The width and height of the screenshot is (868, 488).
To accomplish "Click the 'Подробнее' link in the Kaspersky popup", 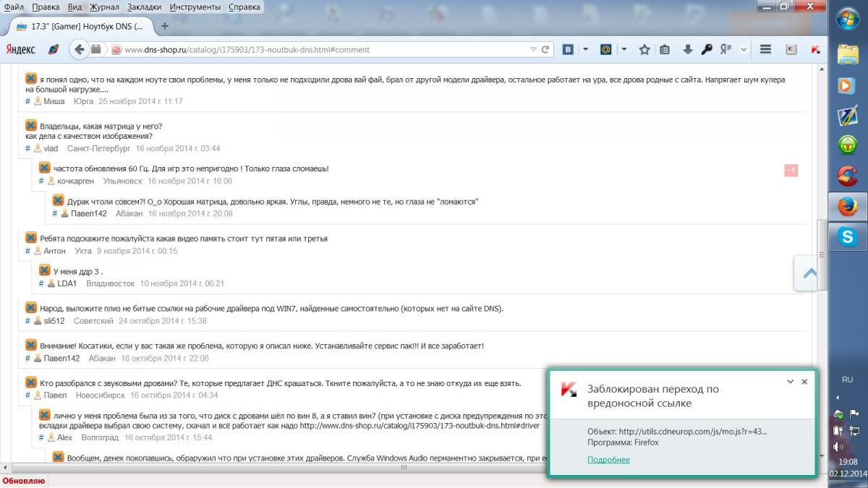I will tap(608, 460).
